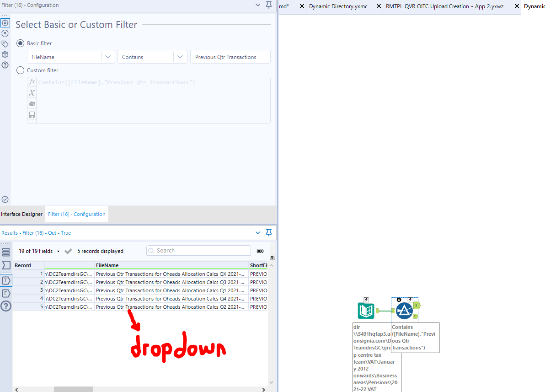Click the save-expression disk icon
Viewport: 545px width, 392px height.
(x=32, y=114)
